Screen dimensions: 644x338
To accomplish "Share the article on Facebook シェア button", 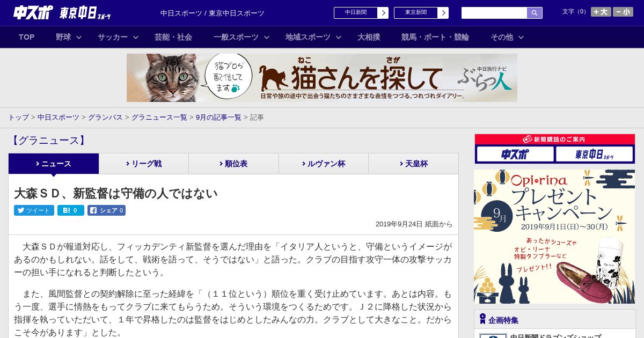I will [x=107, y=210].
